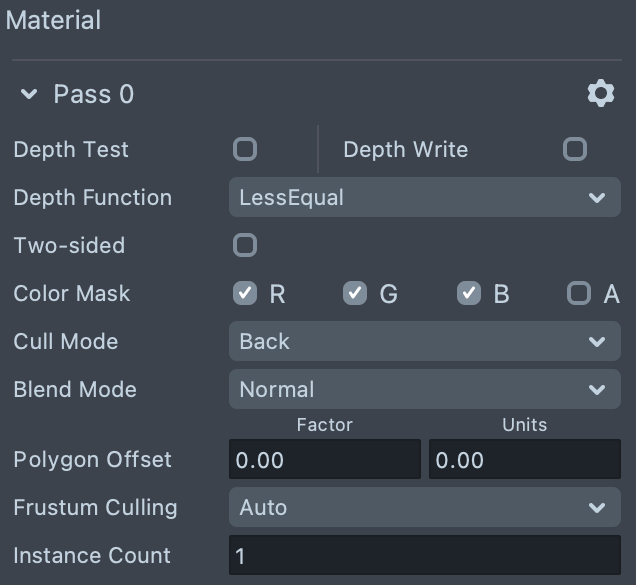Expand the Blend Mode dropdown showing Normal
This screenshot has height=585, width=636.
coord(424,390)
